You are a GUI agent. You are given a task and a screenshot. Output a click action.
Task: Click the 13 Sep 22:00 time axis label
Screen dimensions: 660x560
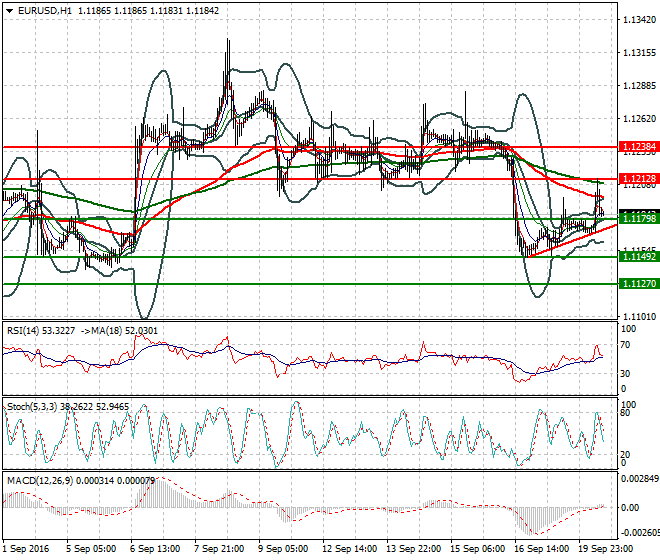413,549
